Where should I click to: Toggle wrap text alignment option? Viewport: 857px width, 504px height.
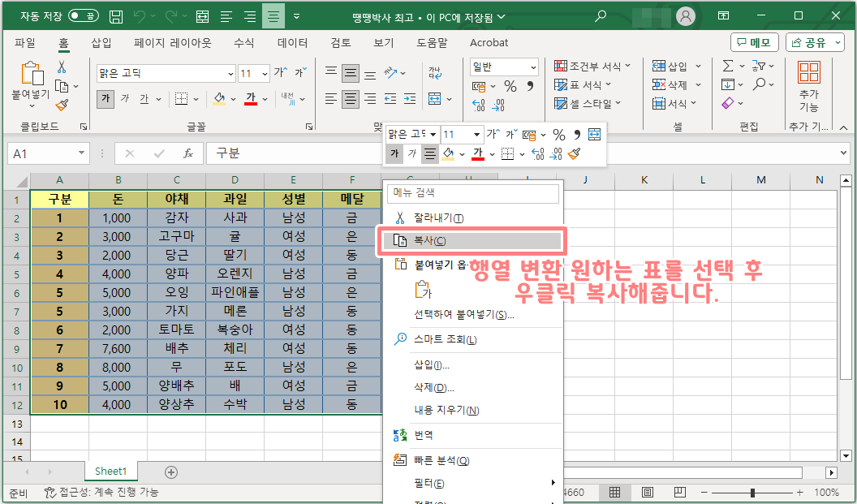(437, 71)
